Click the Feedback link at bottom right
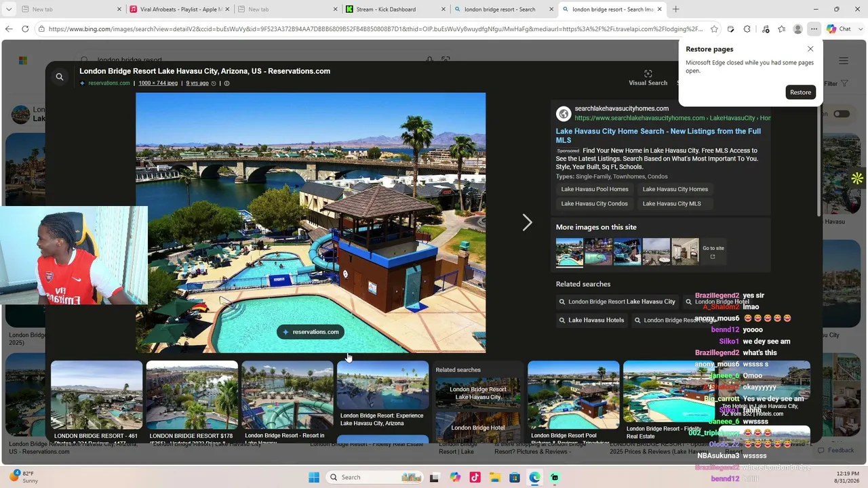The width and height of the screenshot is (868, 488). click(835, 450)
